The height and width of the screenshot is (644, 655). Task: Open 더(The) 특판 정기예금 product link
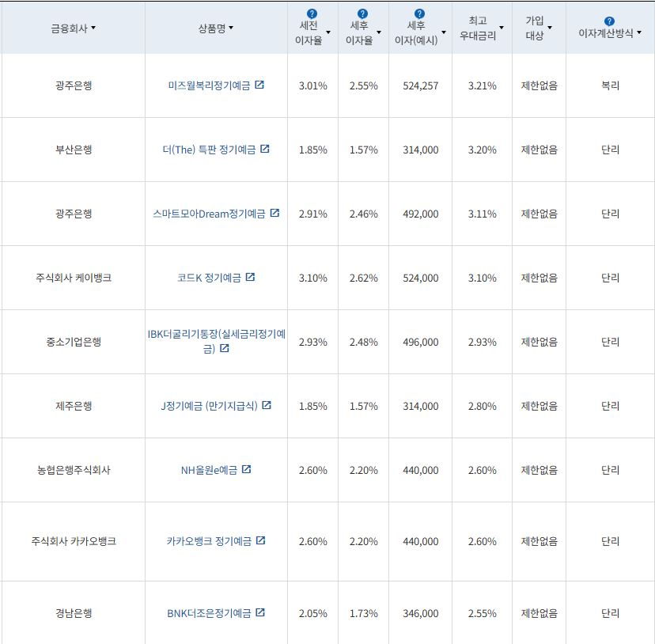[x=209, y=150]
